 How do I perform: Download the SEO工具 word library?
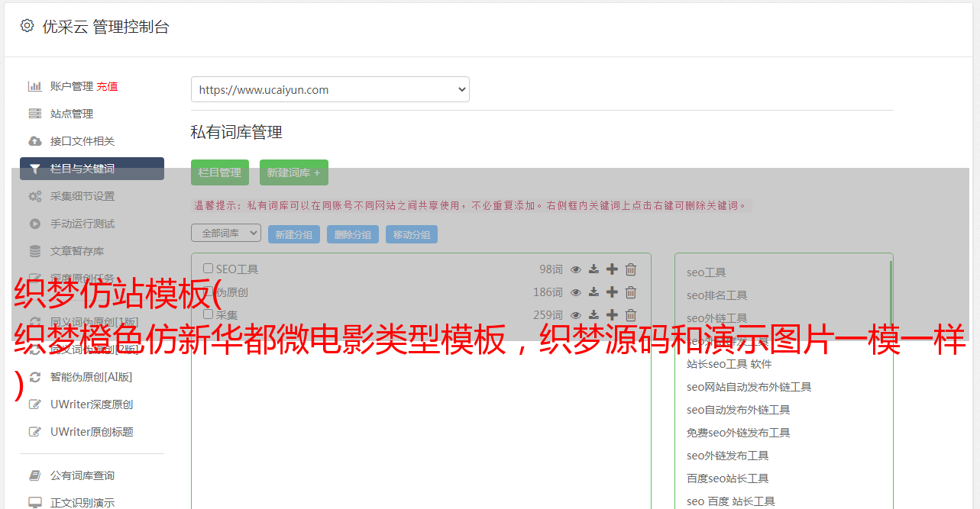(x=593, y=269)
